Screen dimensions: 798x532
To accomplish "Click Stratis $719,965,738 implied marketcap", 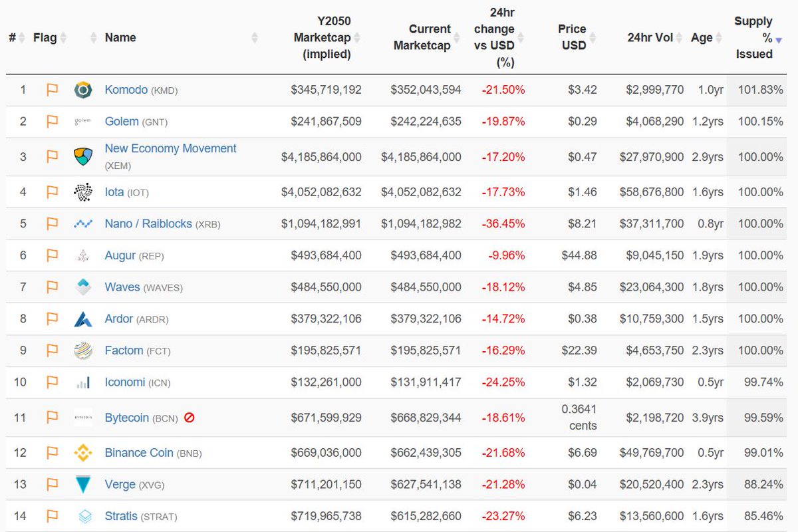I will click(x=327, y=517).
